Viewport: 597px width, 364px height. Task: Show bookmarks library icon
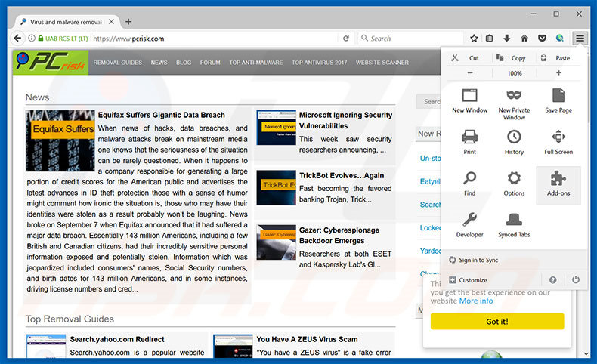(489, 38)
